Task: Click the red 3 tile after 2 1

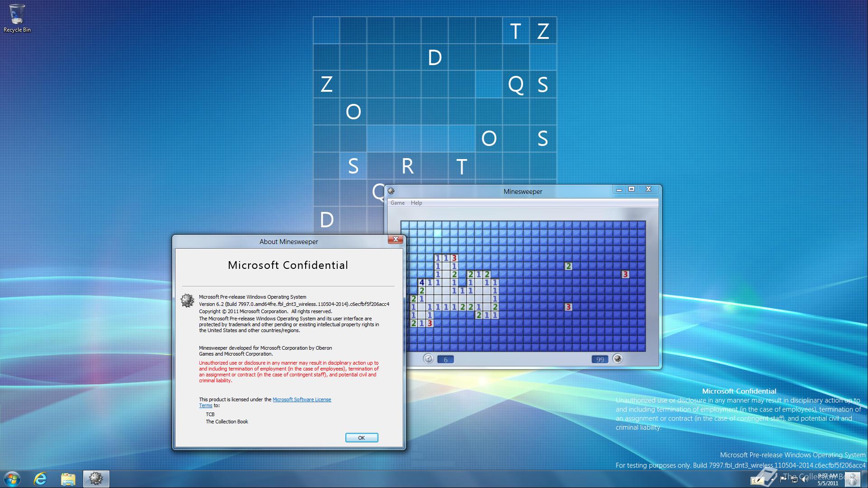Action: pos(429,323)
